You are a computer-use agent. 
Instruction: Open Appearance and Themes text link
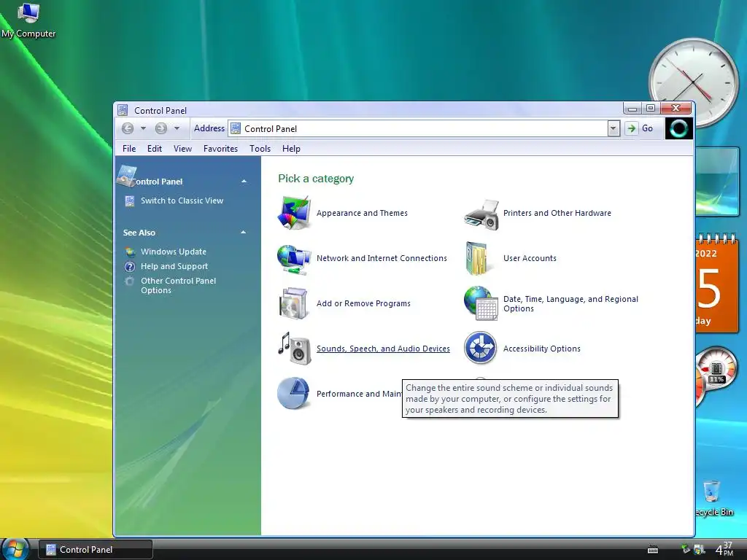pyautogui.click(x=362, y=213)
